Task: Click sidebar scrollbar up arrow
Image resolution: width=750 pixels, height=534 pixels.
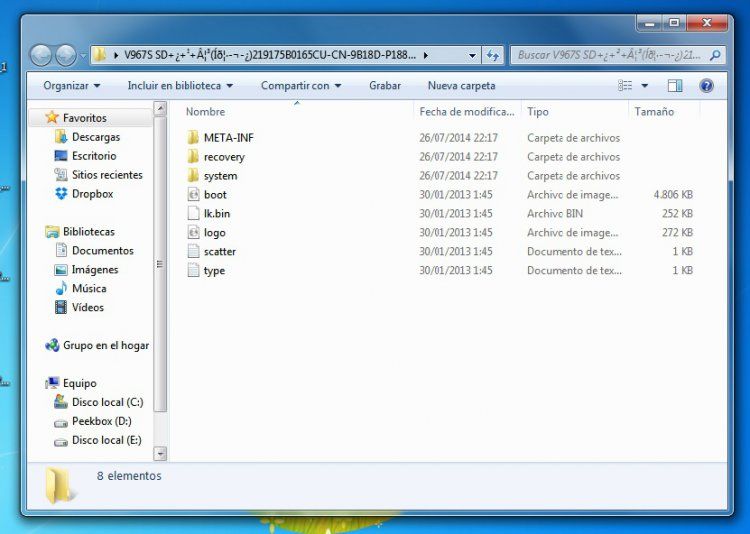Action: [160, 109]
